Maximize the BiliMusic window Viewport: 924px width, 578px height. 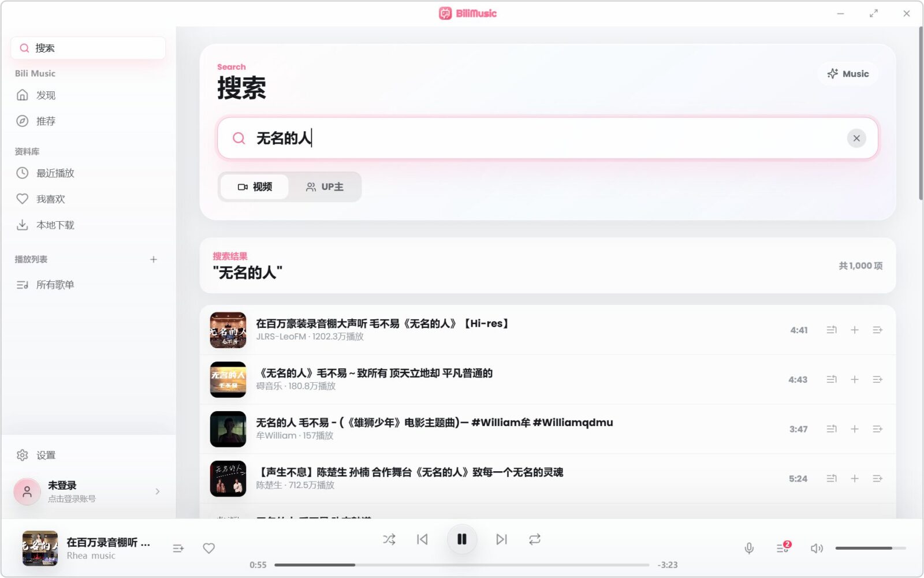click(874, 13)
